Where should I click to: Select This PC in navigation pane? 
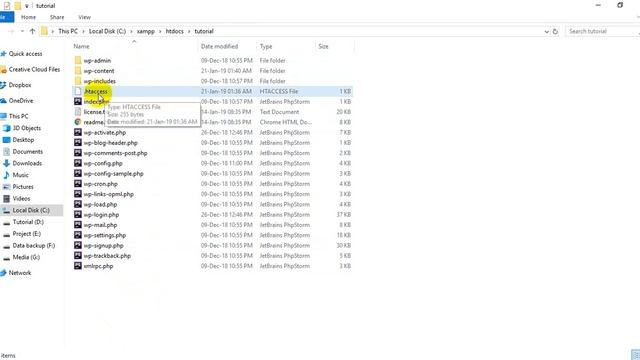19,116
